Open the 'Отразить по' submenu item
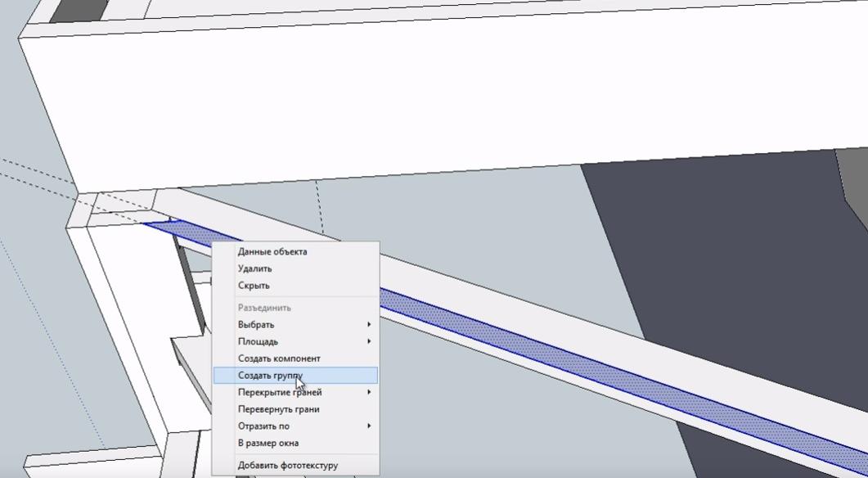This screenshot has height=478, width=868. coord(263,426)
